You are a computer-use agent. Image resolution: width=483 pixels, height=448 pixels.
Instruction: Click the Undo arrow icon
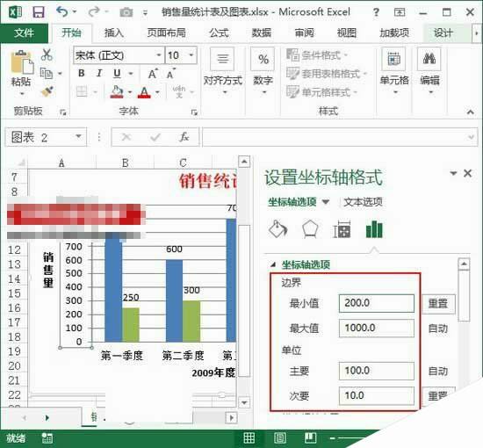click(62, 11)
